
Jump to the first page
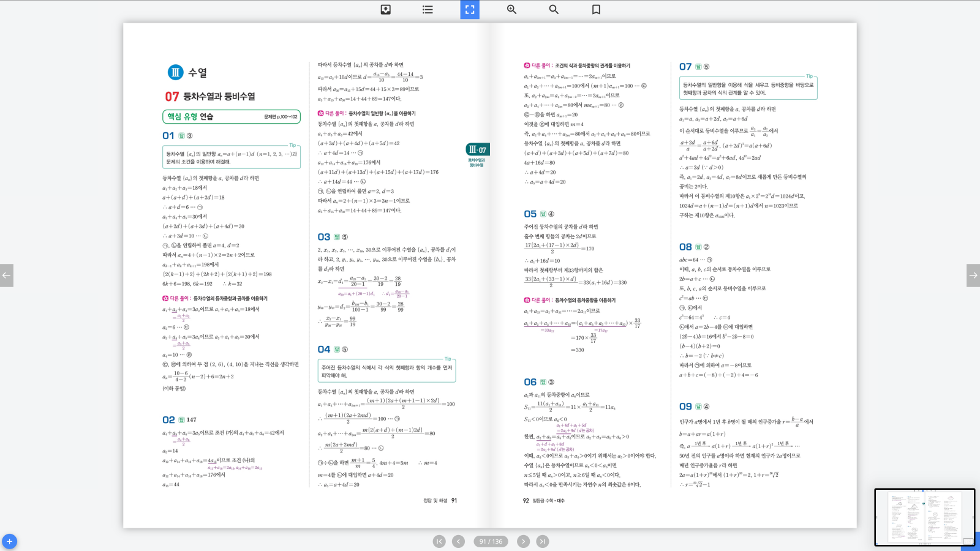(439, 541)
